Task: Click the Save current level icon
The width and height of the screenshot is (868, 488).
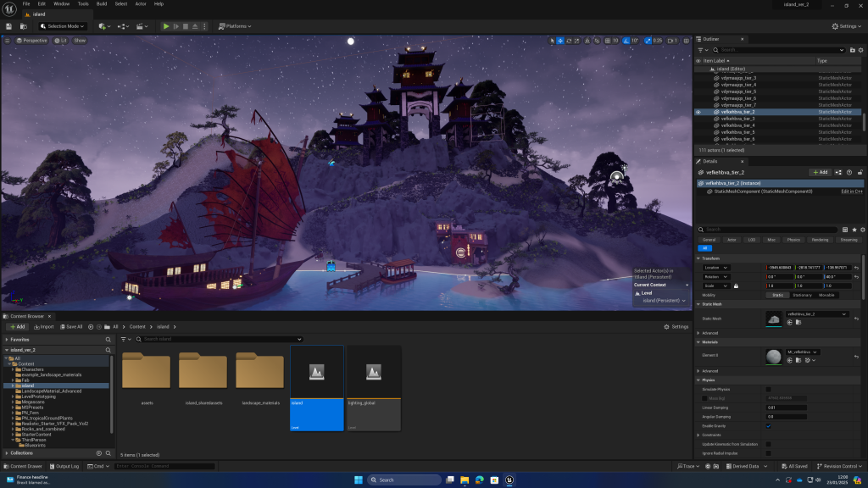Action: pyautogui.click(x=9, y=26)
